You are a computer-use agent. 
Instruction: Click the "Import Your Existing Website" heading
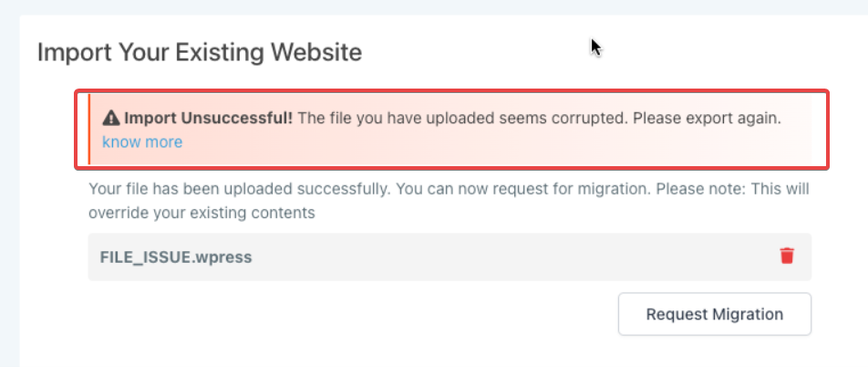199,52
